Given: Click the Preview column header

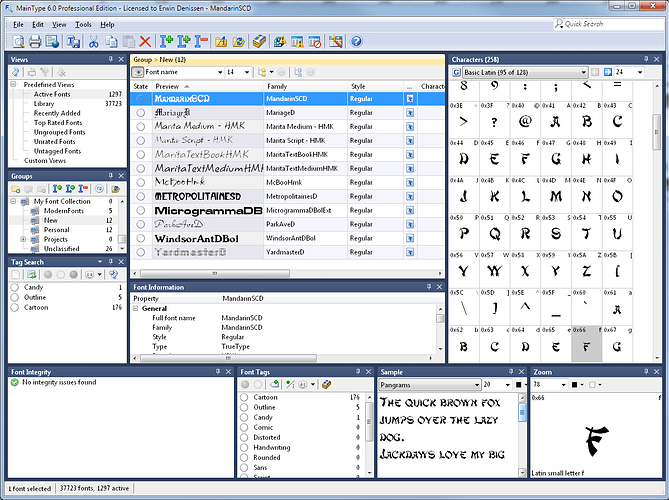Looking at the screenshot, I should click(x=208, y=86).
